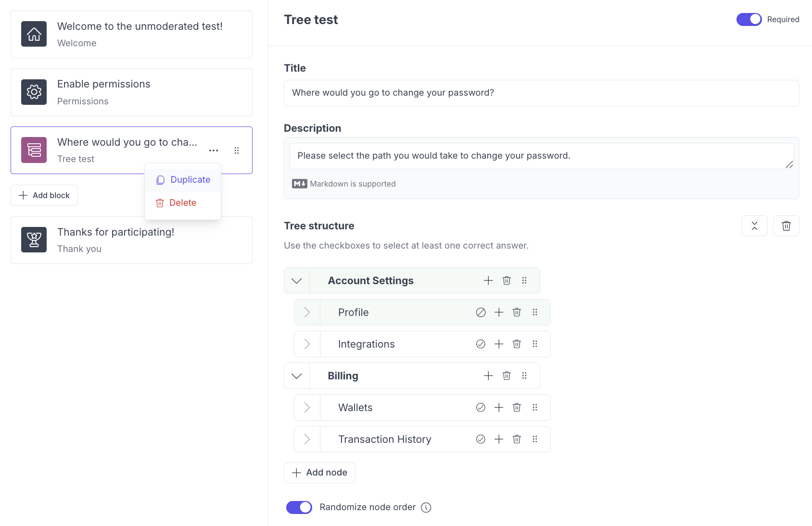Add child node under Billing

coord(488,376)
